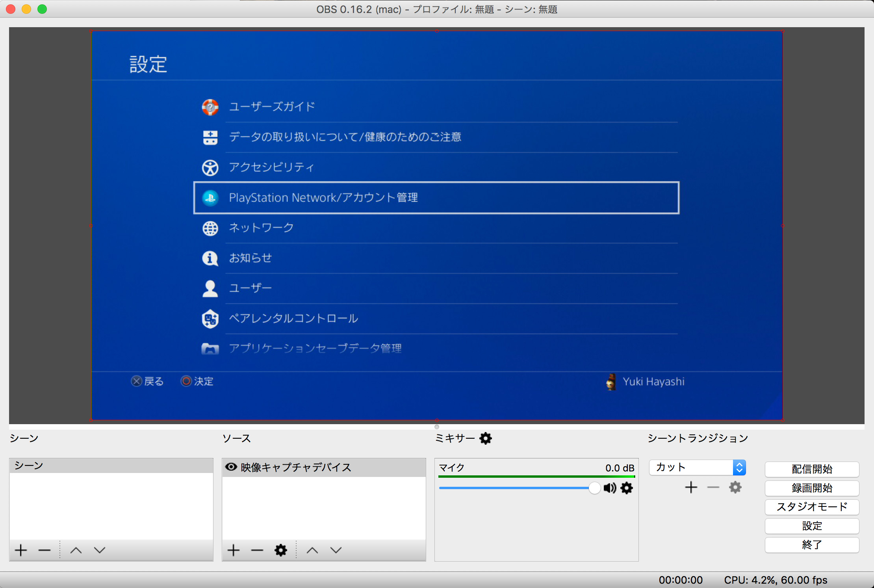Adjust the マイク volume slider handle
The width and height of the screenshot is (874, 588).
(594, 488)
